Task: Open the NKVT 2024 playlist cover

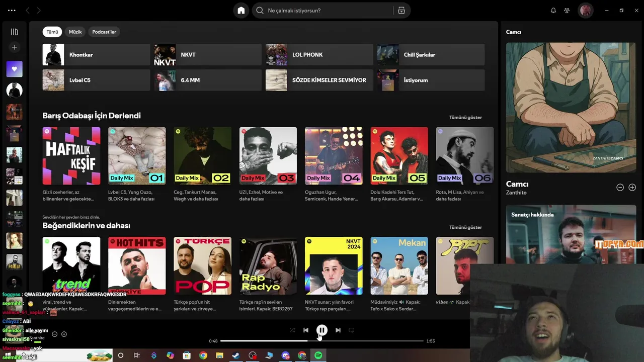Action: click(x=334, y=266)
